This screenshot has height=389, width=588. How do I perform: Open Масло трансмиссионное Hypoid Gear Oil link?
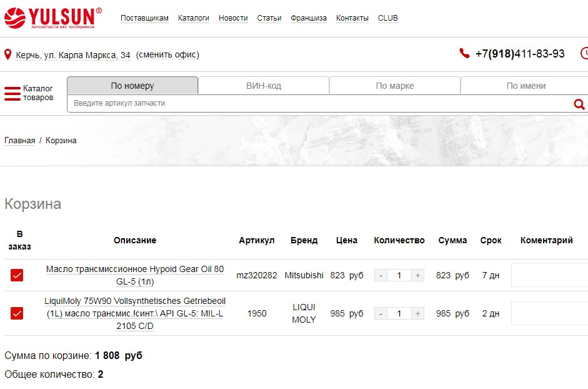(x=135, y=275)
